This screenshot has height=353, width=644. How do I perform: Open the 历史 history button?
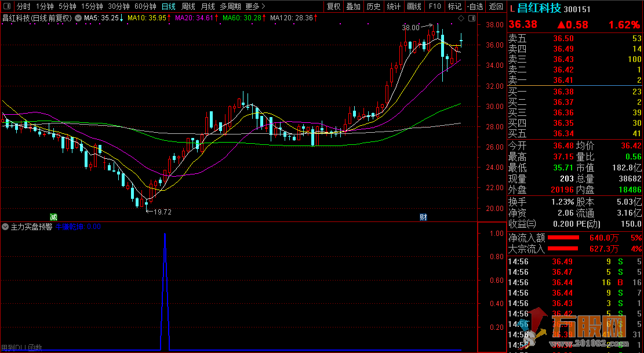(x=373, y=6)
